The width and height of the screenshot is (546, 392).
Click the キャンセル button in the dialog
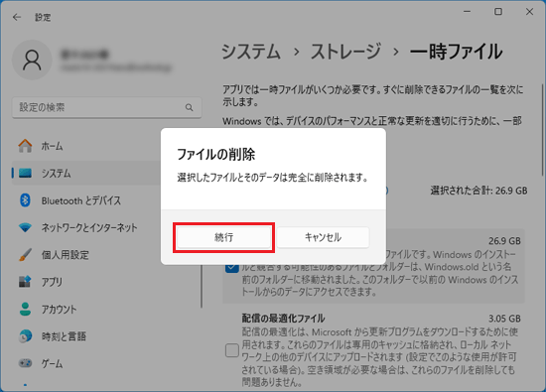pos(323,237)
